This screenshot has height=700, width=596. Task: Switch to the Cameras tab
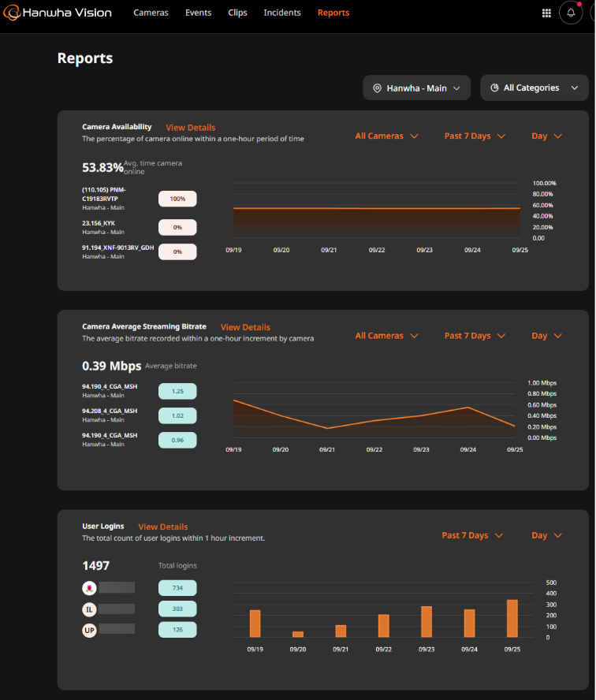[151, 13]
